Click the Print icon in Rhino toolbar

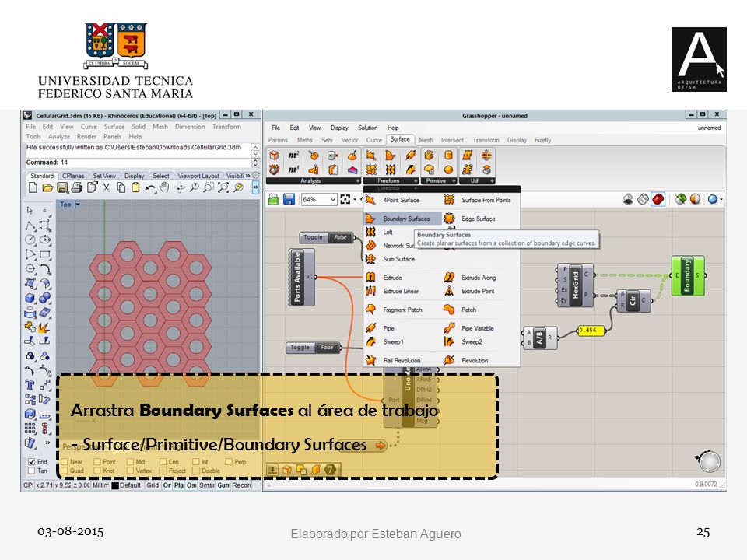click(77, 187)
